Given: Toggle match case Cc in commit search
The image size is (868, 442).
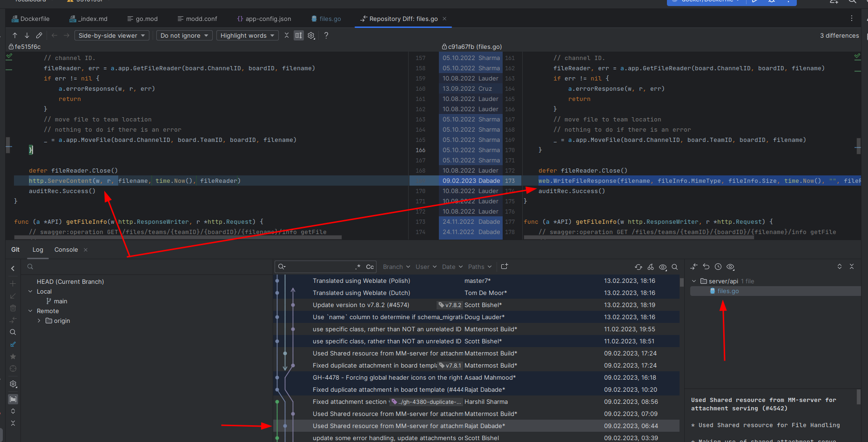Looking at the screenshot, I should [x=370, y=267].
